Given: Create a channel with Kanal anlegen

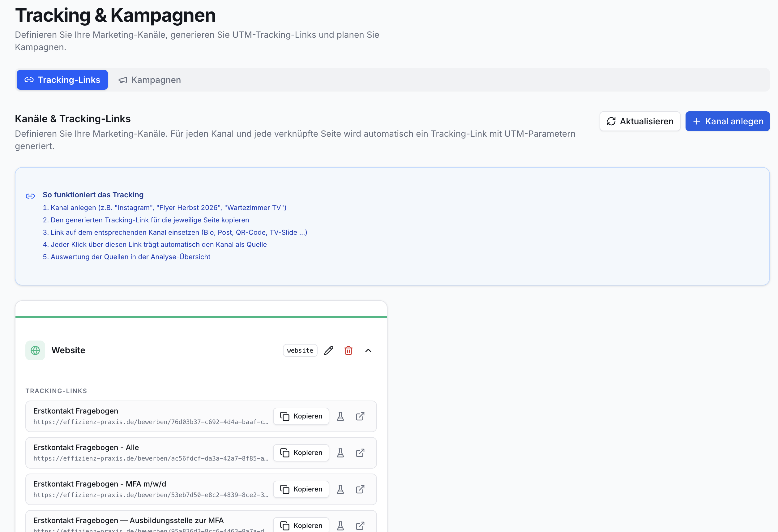Looking at the screenshot, I should (728, 121).
